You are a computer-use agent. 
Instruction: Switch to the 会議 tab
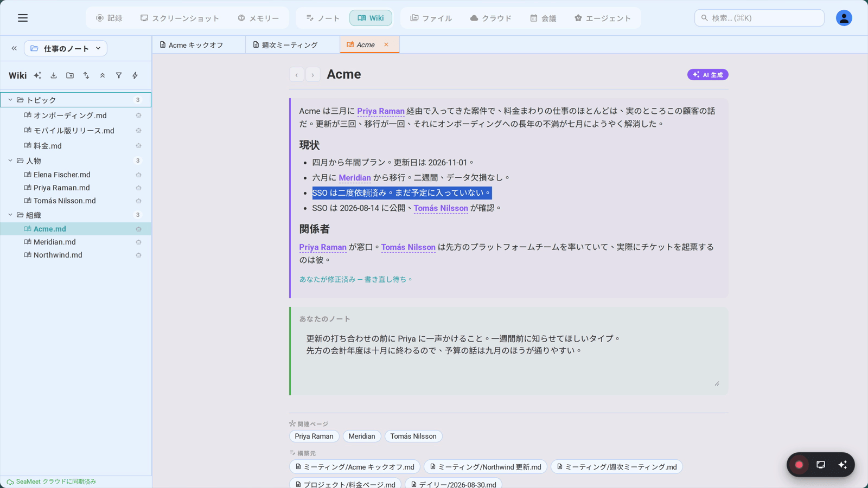543,18
